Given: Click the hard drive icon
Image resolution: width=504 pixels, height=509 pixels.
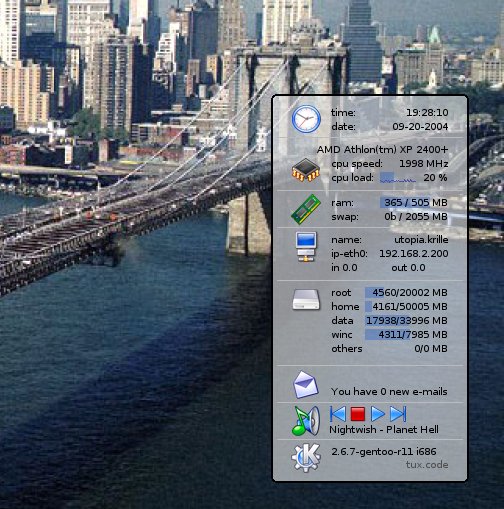Looking at the screenshot, I should pyautogui.click(x=306, y=300).
